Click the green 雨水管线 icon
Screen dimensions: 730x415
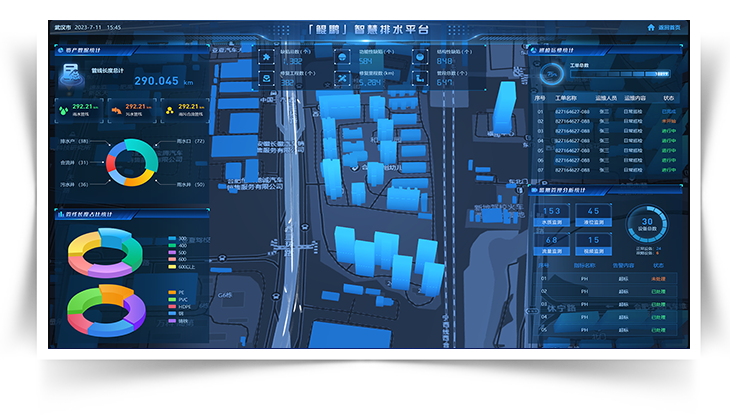(65, 109)
